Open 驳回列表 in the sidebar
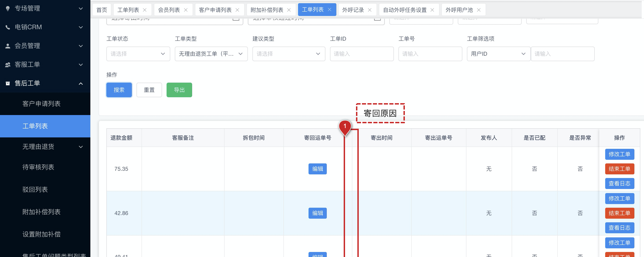 [45, 190]
